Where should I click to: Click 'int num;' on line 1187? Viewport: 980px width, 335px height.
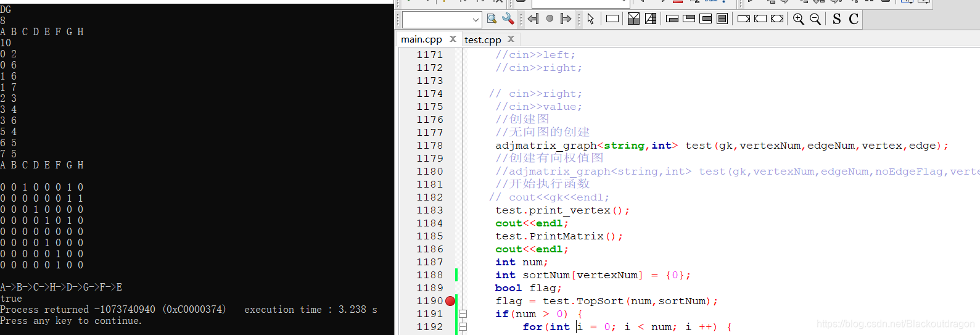click(522, 262)
